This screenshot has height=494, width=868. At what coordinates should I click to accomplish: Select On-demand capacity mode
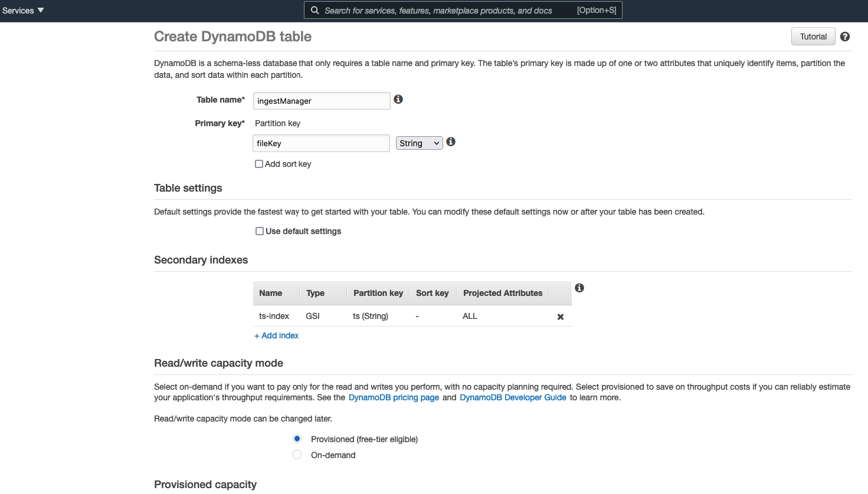click(x=297, y=455)
